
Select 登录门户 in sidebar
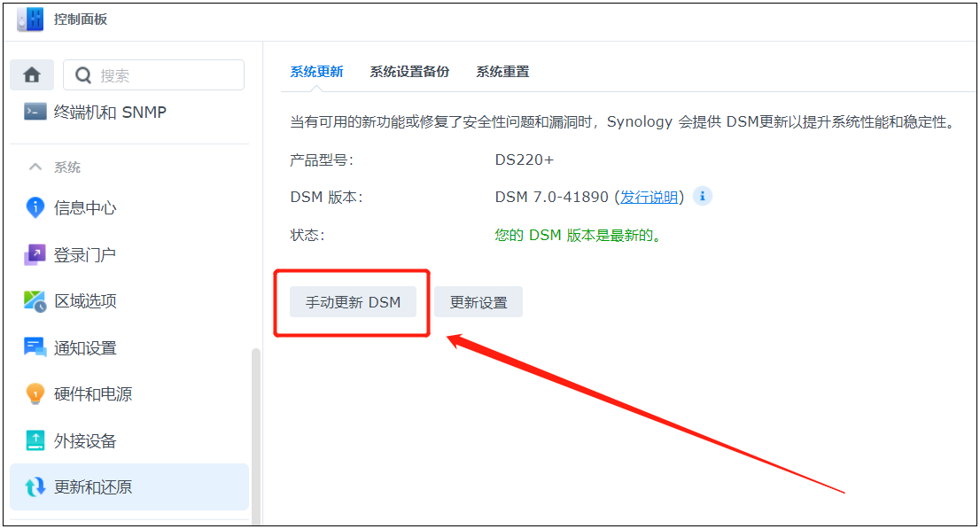click(x=129, y=254)
